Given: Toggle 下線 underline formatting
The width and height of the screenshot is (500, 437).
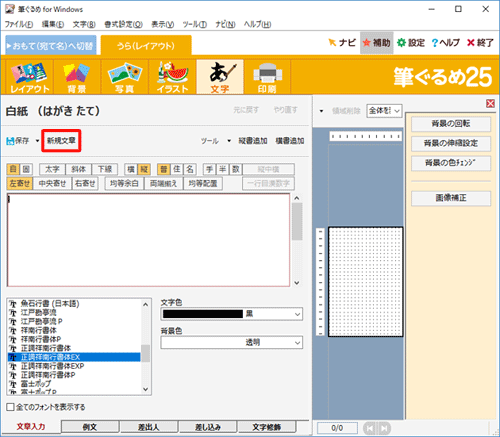Looking at the screenshot, I should tap(105, 169).
